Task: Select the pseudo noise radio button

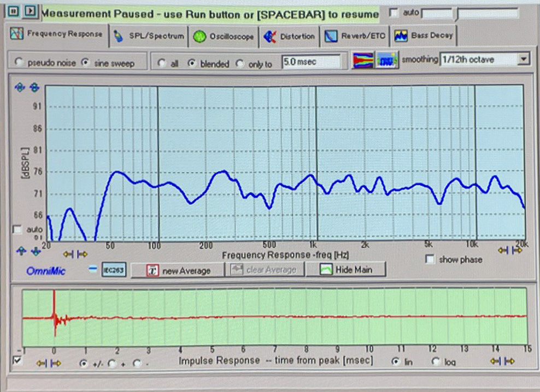Action: click(x=20, y=63)
